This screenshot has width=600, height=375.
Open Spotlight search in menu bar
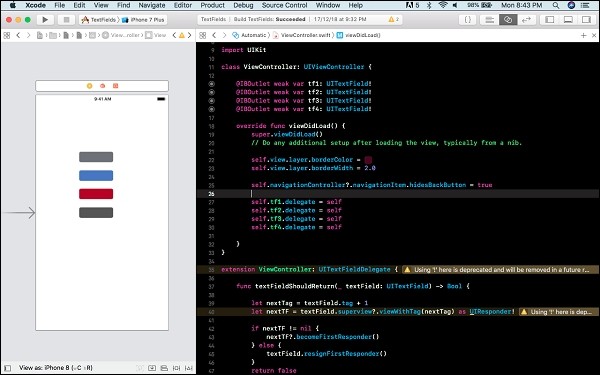click(556, 5)
